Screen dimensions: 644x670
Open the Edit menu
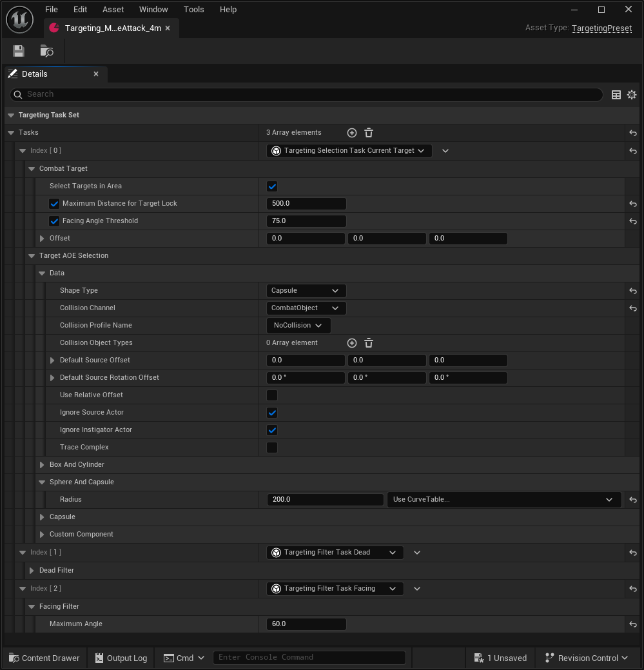pyautogui.click(x=81, y=10)
